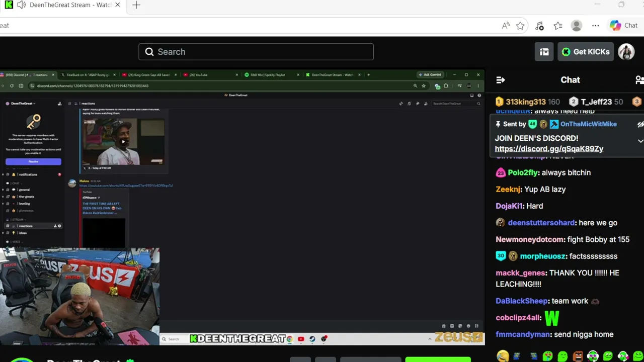Open the chat users list icon
Viewport: 644px width, 362px height.
coord(639,80)
